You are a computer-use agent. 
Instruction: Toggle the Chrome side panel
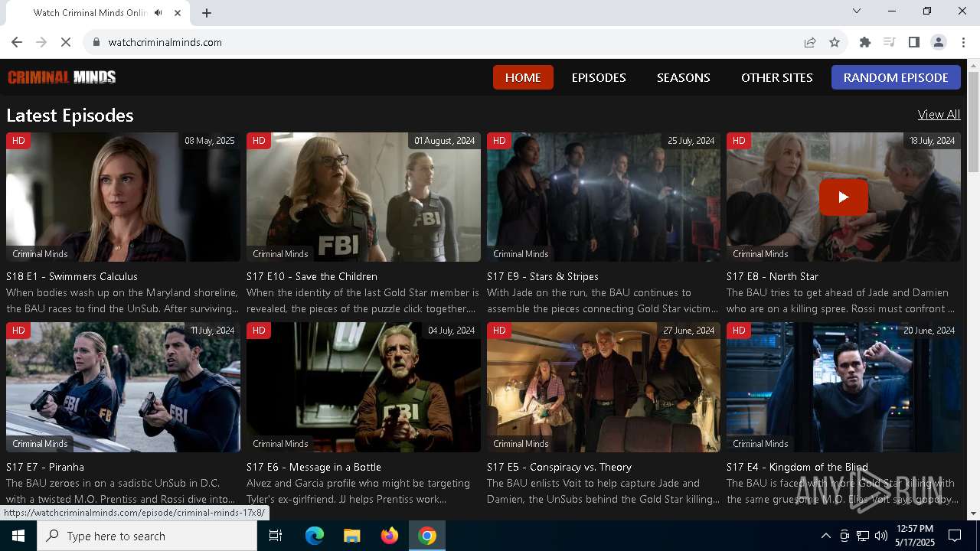point(913,42)
